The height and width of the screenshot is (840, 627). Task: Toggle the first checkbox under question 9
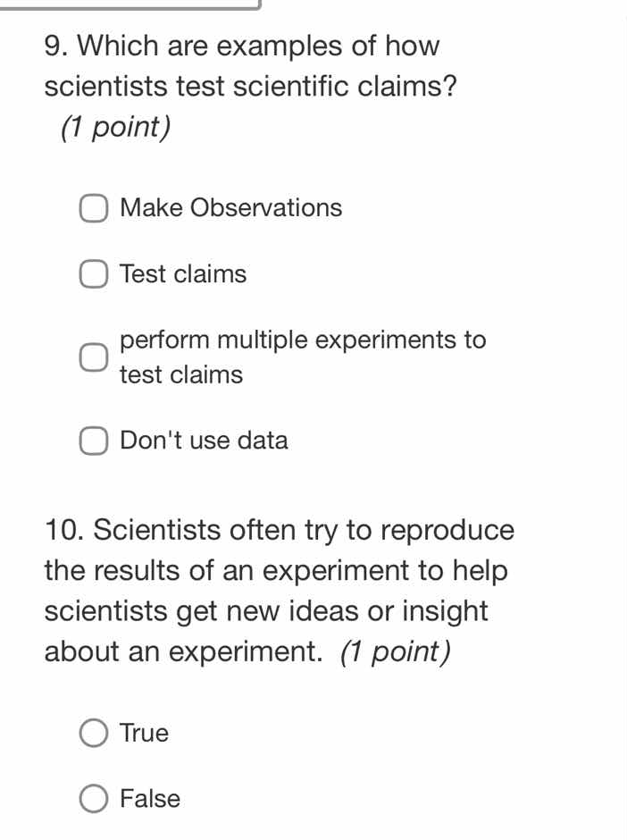coord(93,208)
